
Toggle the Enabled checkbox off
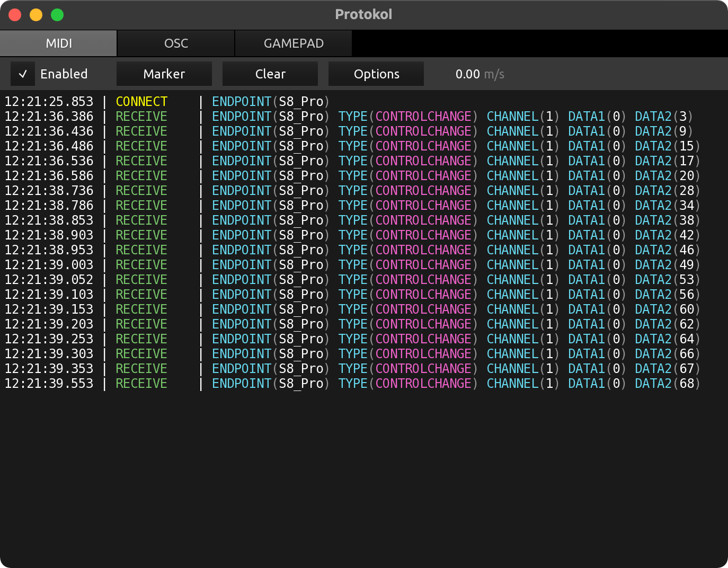point(23,74)
